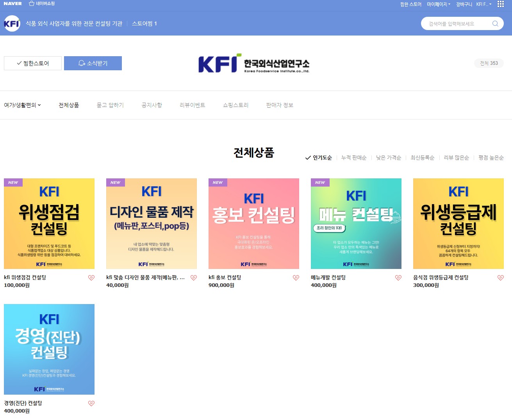Like the 메뉴개발 컨설팅 heart icon
Image resolution: width=512 pixels, height=420 pixels.
click(398, 278)
